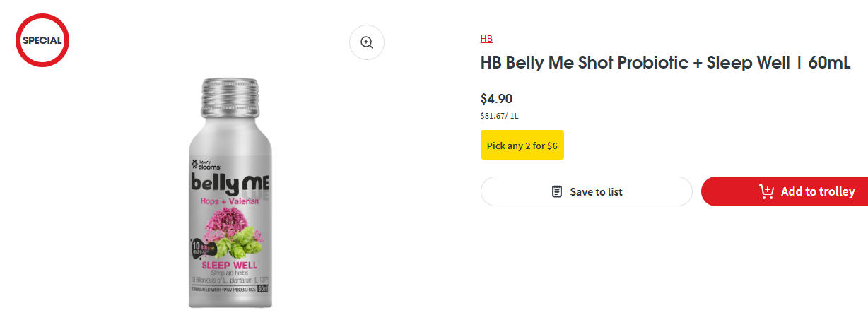Click the clipboard icon in Save to list
The width and height of the screenshot is (868, 320).
[557, 191]
